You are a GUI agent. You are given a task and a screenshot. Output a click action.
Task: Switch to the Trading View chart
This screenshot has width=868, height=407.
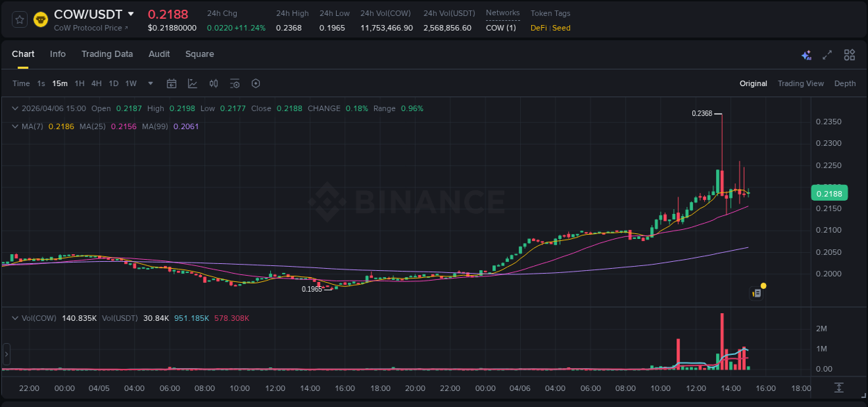[801, 83]
